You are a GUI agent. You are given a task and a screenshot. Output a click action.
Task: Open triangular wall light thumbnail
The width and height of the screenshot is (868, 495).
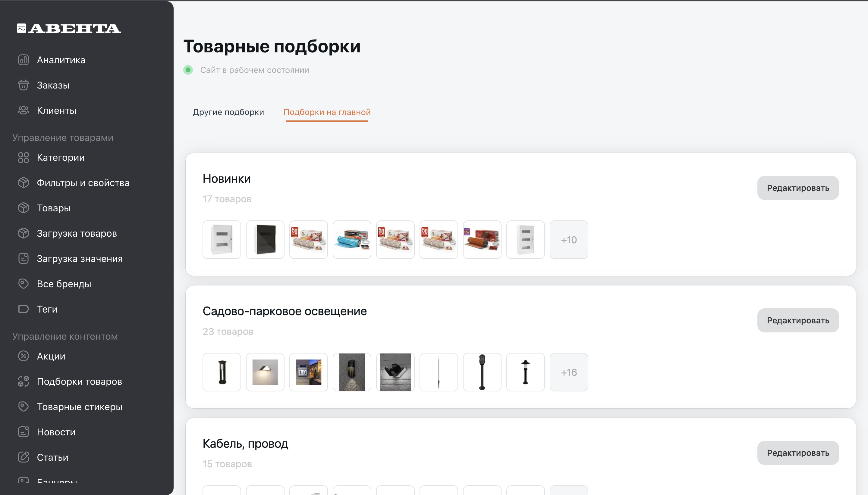(265, 372)
